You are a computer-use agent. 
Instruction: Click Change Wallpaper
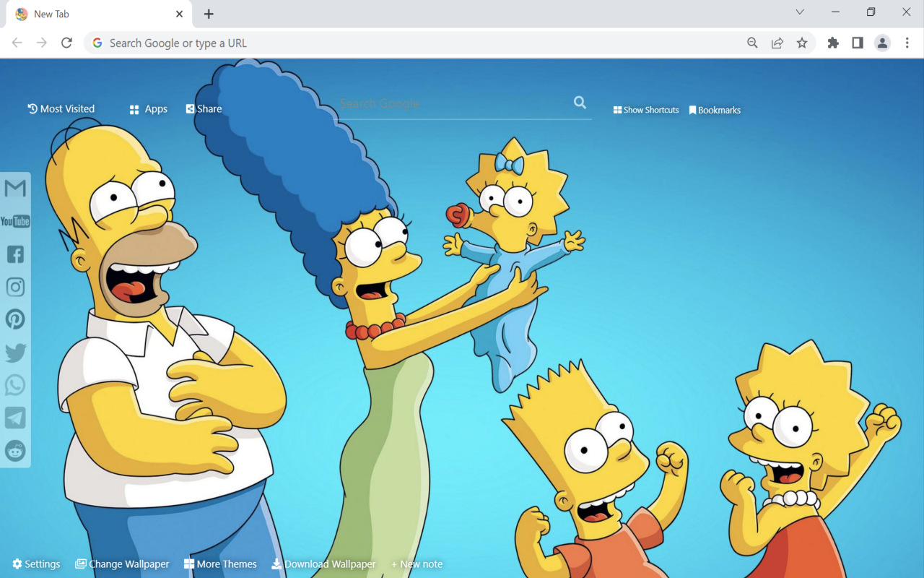(122, 564)
